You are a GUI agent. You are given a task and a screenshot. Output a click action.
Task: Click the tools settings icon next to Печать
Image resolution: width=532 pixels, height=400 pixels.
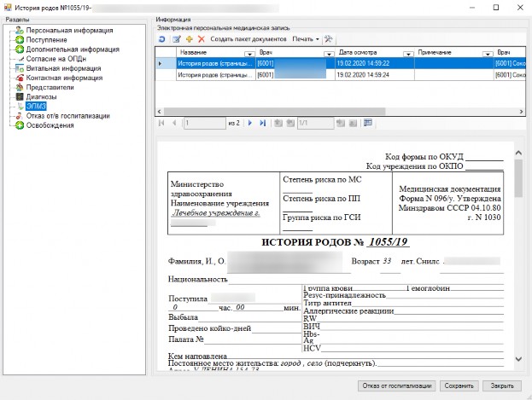(x=328, y=39)
